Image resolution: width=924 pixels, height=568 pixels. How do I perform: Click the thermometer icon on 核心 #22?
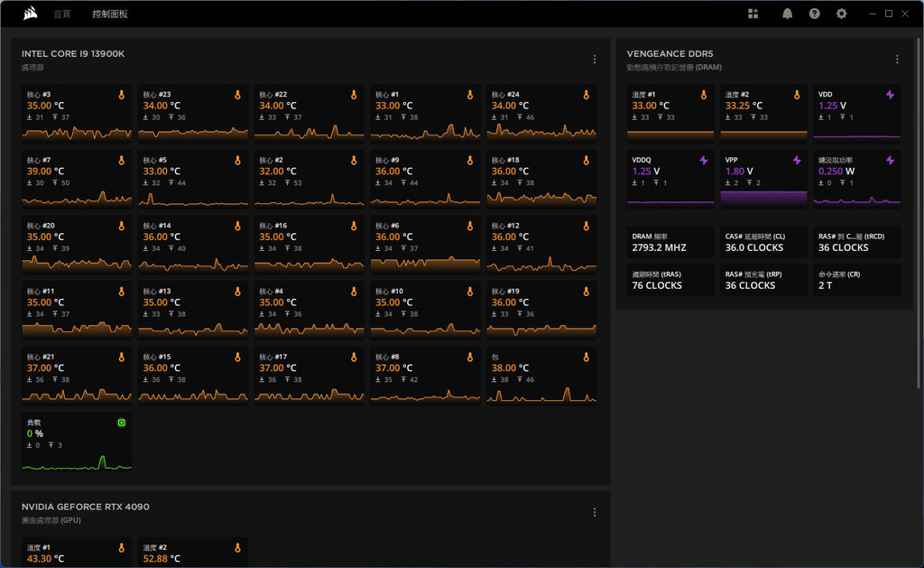pos(354,95)
